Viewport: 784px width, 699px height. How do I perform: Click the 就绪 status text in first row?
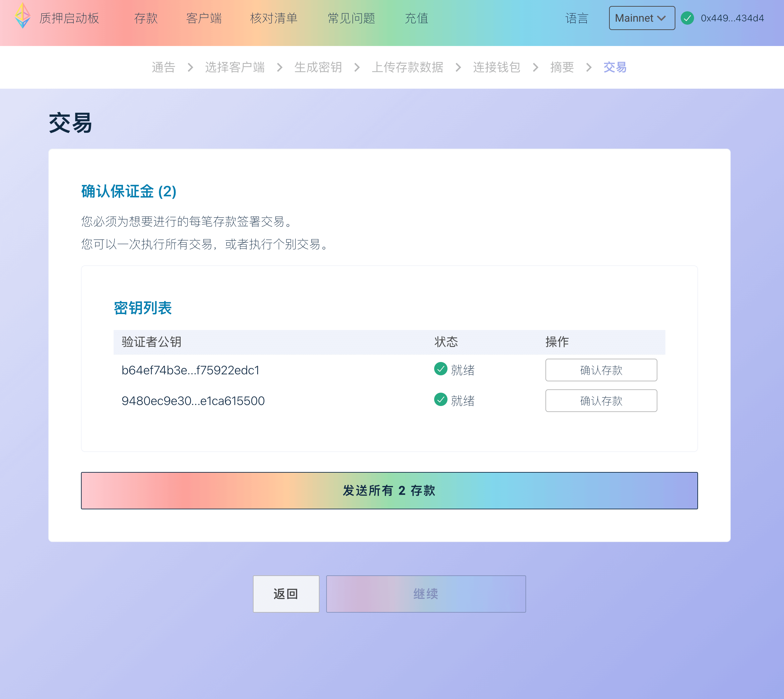click(463, 370)
